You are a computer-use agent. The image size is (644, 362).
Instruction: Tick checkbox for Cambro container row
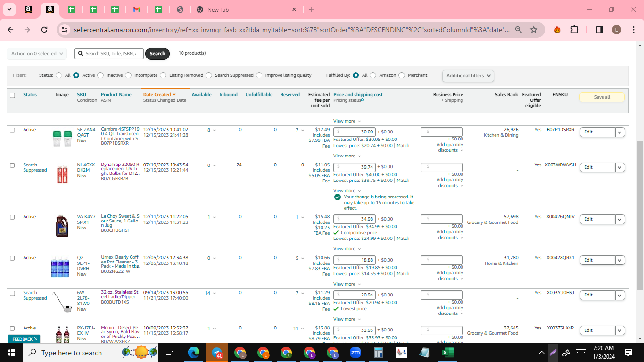pos(12,130)
